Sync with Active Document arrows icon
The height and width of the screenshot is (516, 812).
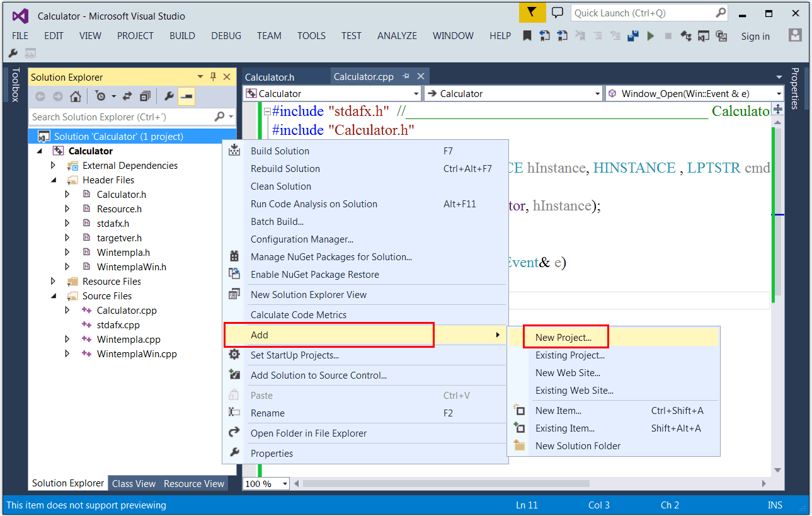pos(127,96)
